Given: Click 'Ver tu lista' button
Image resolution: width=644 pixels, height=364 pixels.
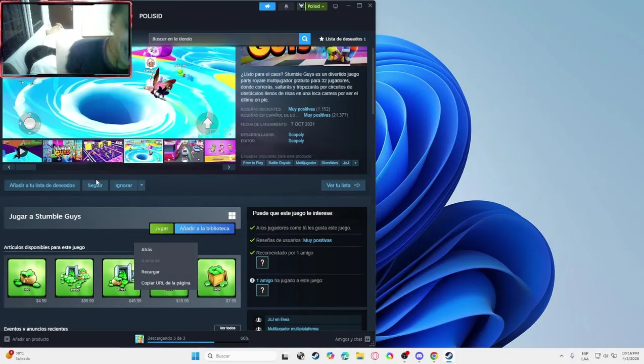Looking at the screenshot, I should [343, 186].
